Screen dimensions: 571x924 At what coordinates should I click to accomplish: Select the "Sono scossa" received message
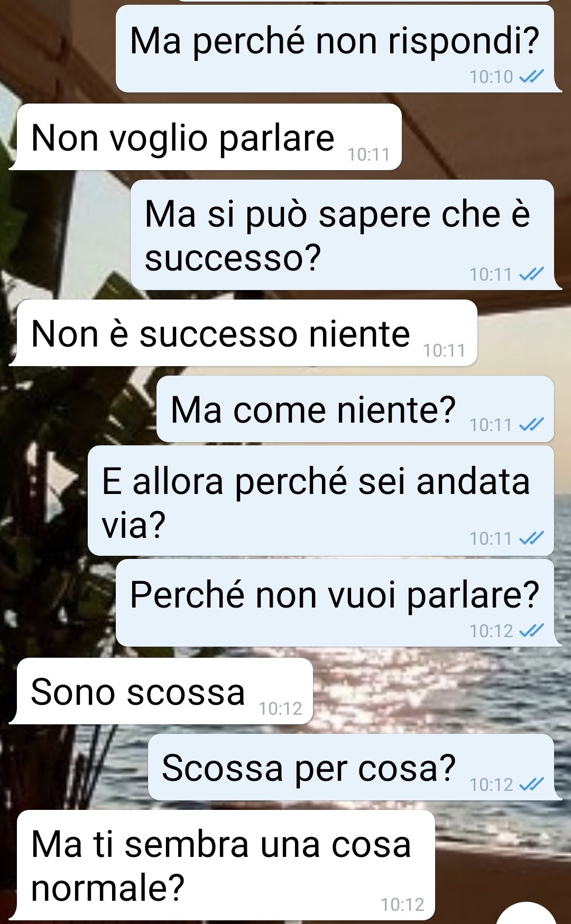pyautogui.click(x=161, y=691)
